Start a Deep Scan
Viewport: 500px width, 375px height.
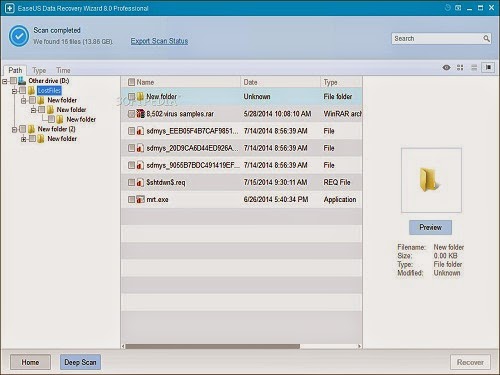tap(80, 362)
